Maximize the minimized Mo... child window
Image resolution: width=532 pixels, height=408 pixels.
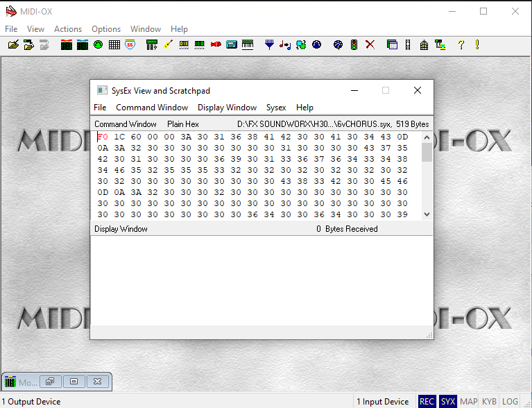74,382
